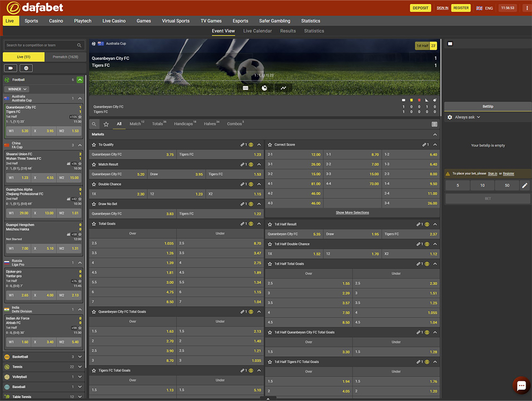Favorite the Match Result market
532x401 pixels.
(94, 164)
